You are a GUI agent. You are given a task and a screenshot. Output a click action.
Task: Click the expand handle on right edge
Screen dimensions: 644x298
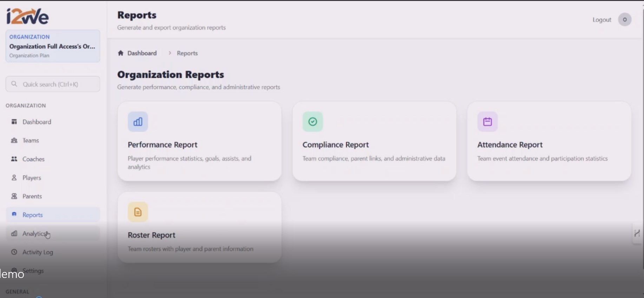click(x=637, y=233)
